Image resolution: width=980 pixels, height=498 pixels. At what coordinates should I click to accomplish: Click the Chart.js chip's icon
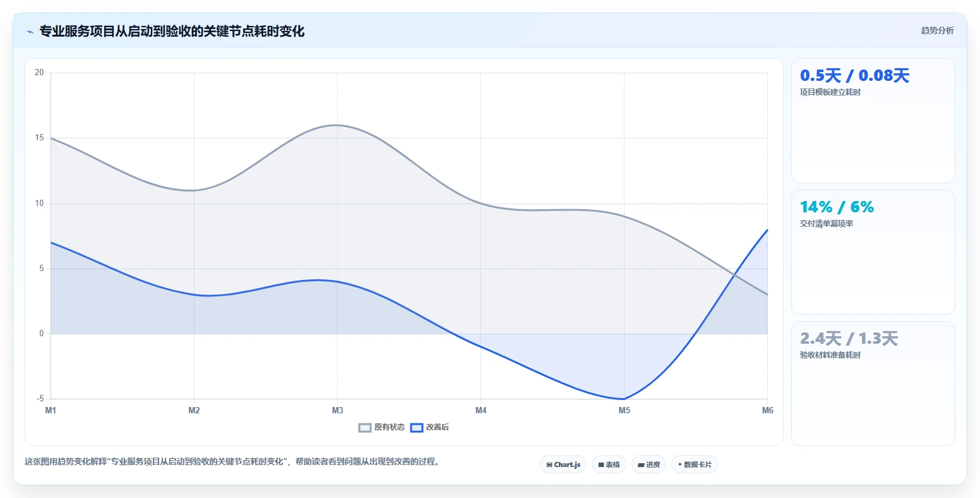[x=549, y=465]
